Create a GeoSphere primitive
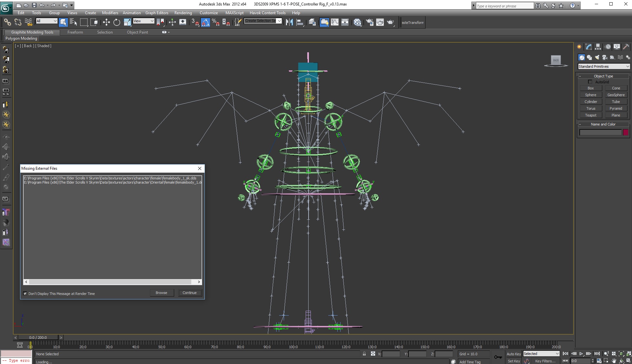 (x=616, y=95)
